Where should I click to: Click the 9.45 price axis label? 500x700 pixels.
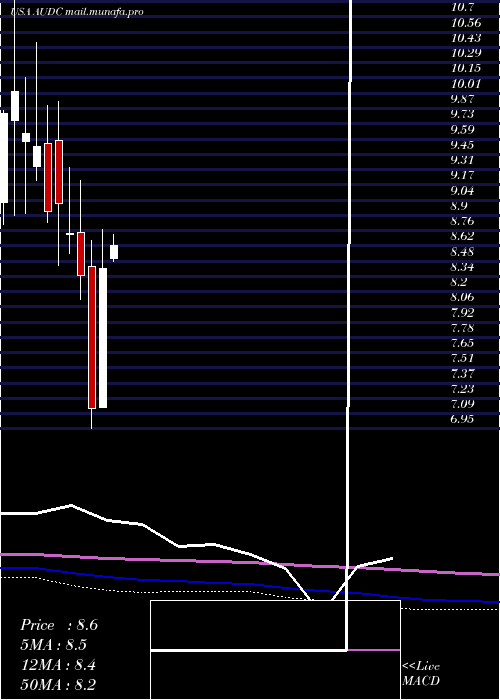(463, 144)
